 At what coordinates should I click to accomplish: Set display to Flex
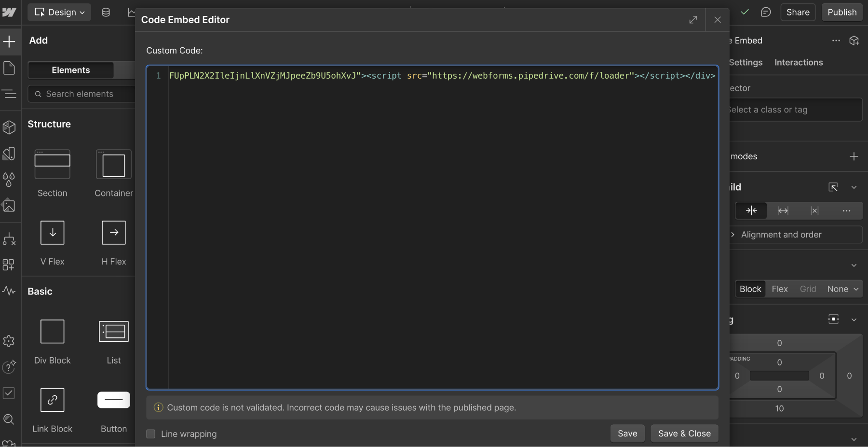click(780, 289)
